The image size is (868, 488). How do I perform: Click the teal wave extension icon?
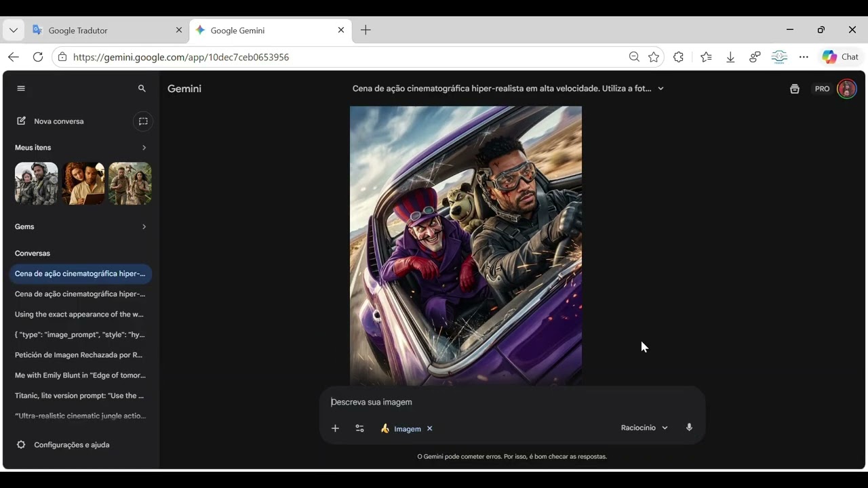pyautogui.click(x=779, y=58)
